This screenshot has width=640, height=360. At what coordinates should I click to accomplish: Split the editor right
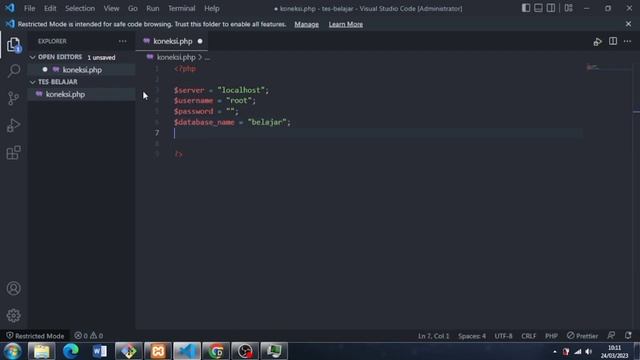[x=613, y=41]
